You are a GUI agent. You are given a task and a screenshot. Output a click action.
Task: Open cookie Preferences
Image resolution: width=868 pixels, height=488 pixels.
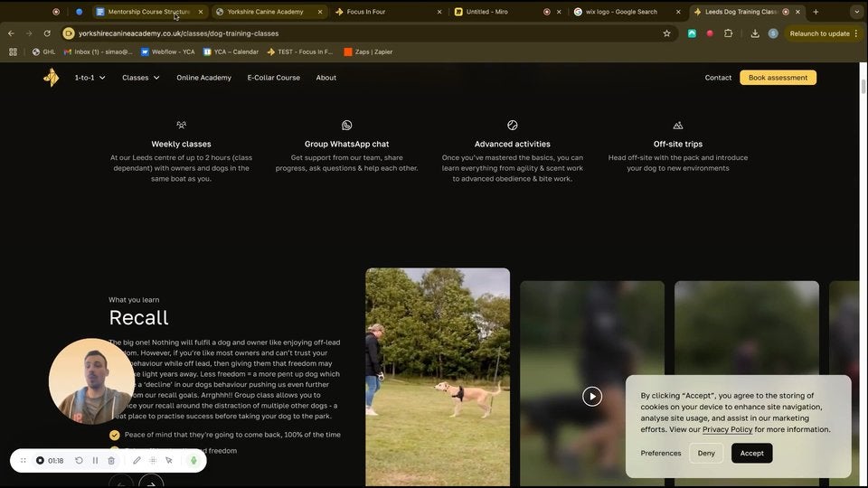(x=660, y=453)
